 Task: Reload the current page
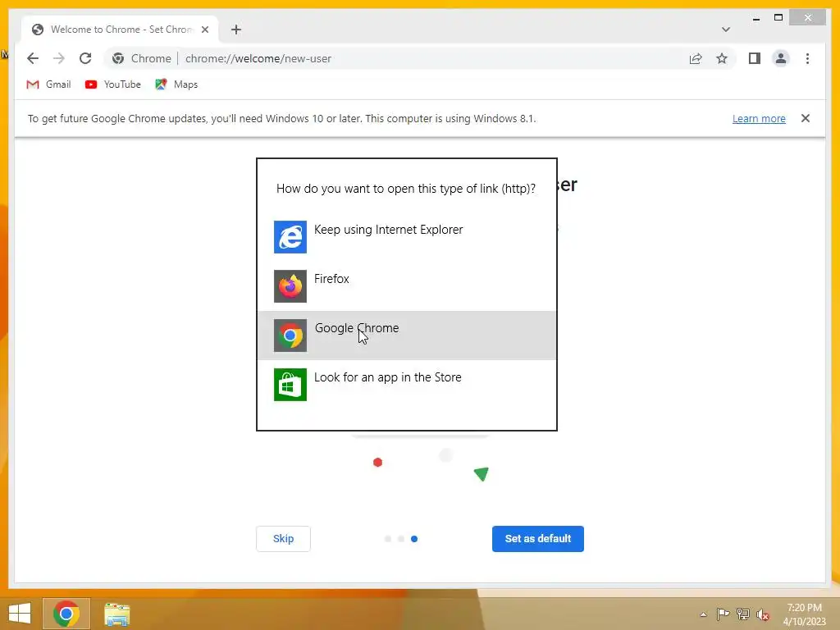pos(85,58)
